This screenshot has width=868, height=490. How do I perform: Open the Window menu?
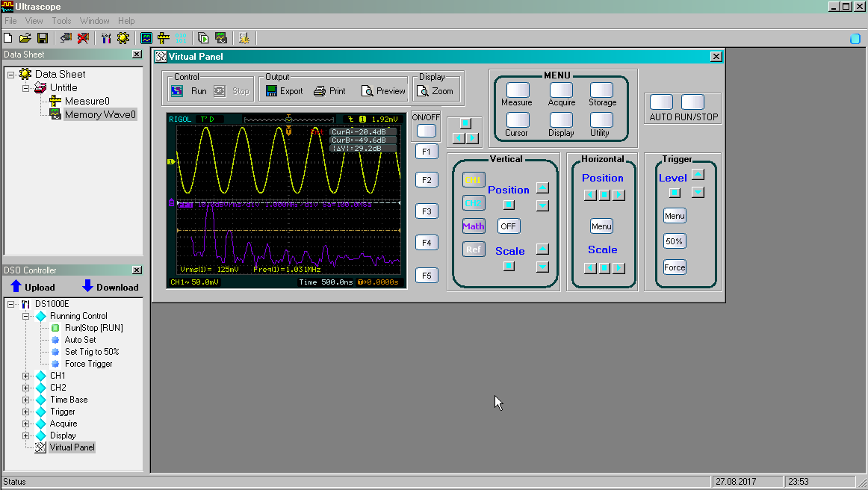pyautogui.click(x=95, y=21)
